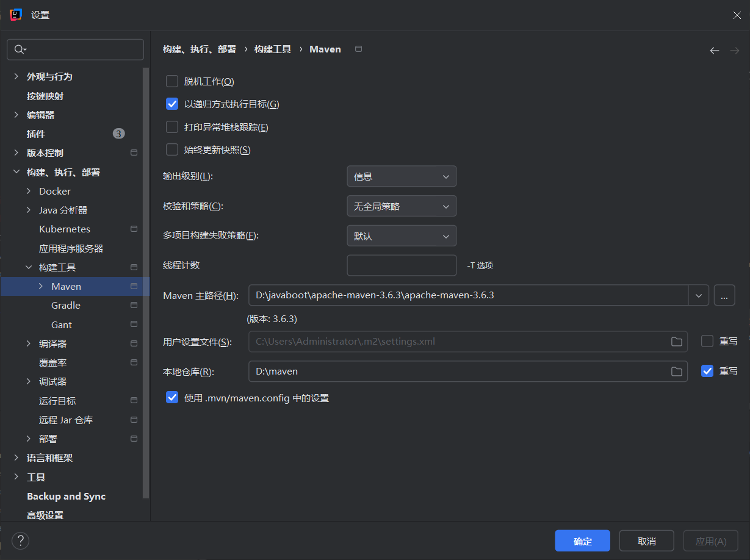750x560 pixels.
Task: Click the folder icon in local repository field
Action: (677, 372)
